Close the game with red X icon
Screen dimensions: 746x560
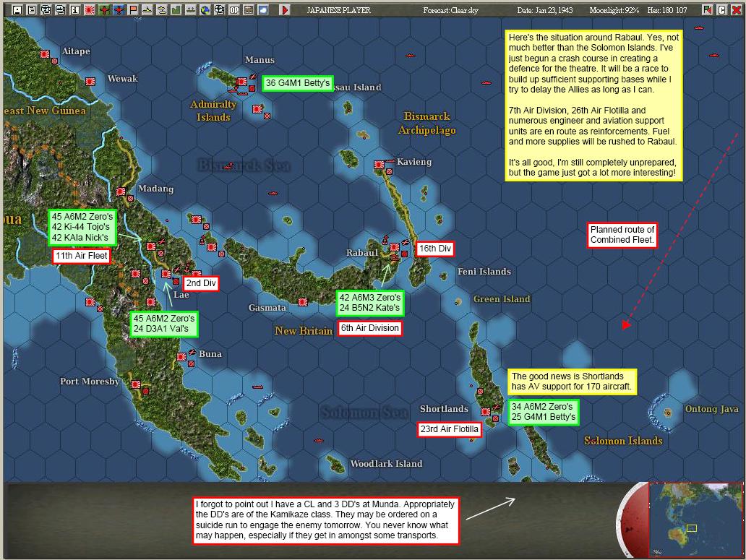point(736,9)
